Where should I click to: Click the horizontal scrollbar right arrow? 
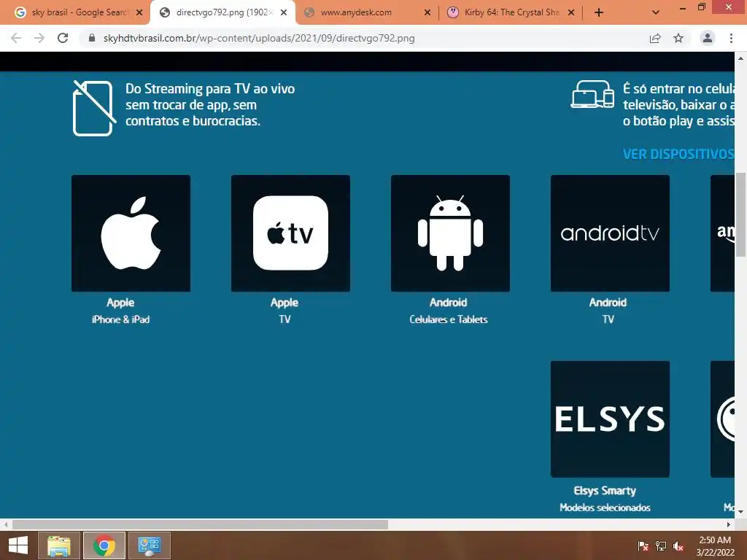point(729,524)
